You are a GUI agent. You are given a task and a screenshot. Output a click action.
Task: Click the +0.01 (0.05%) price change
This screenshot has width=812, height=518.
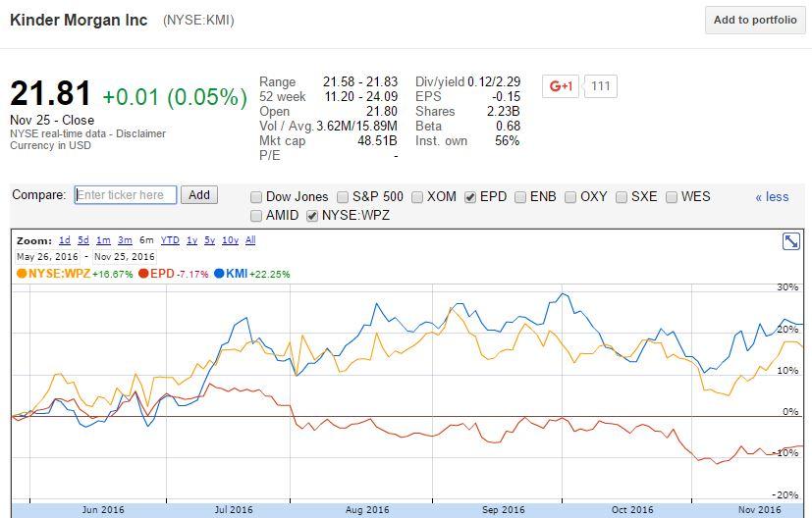175,97
